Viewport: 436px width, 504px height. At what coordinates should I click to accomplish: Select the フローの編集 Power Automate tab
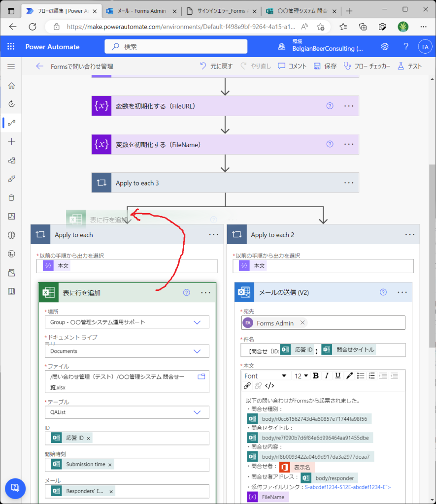(62, 11)
